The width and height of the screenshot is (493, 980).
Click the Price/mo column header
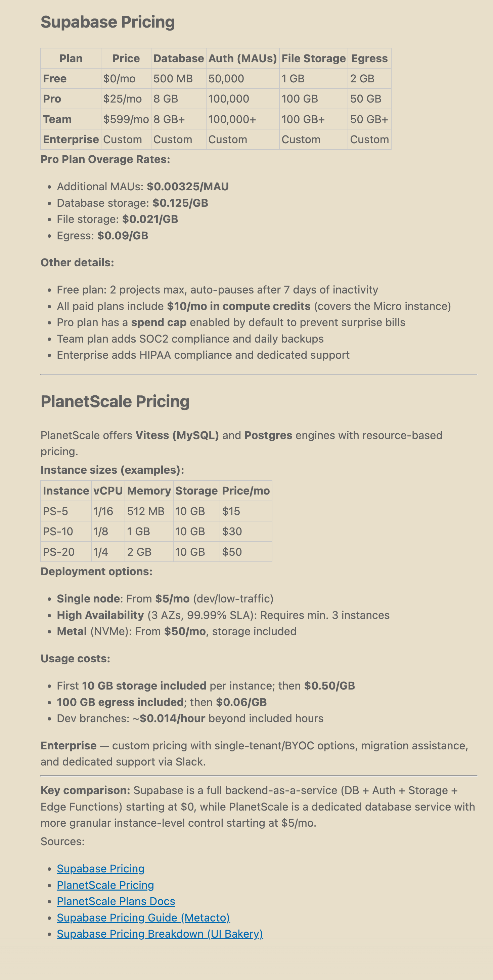pos(245,491)
